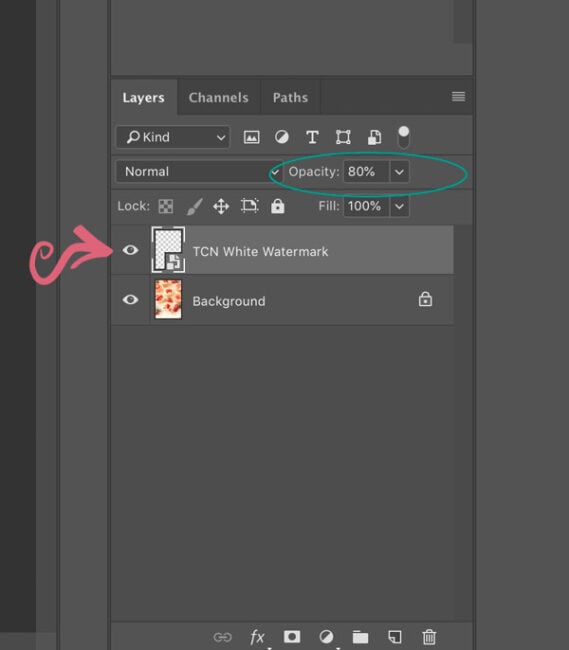Filter for pixel layers icon
This screenshot has width=569, height=650.
(252, 137)
